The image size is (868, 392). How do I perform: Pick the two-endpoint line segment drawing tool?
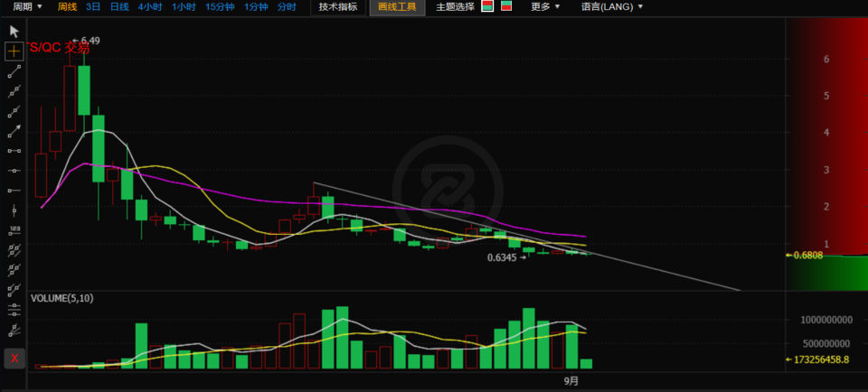pyautogui.click(x=14, y=71)
